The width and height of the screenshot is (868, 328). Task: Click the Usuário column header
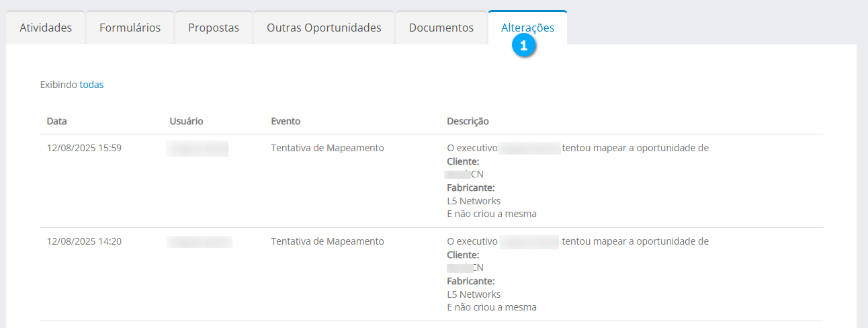point(186,121)
